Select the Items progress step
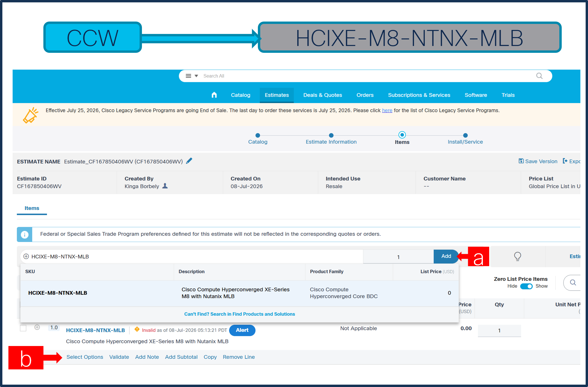This screenshot has height=387, width=588. click(x=402, y=138)
